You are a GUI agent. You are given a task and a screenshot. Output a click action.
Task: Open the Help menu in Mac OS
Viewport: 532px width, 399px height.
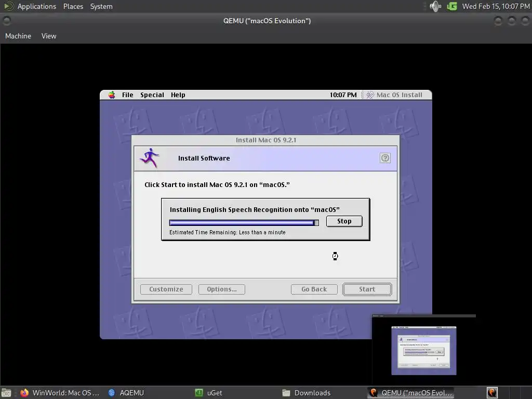[178, 95]
